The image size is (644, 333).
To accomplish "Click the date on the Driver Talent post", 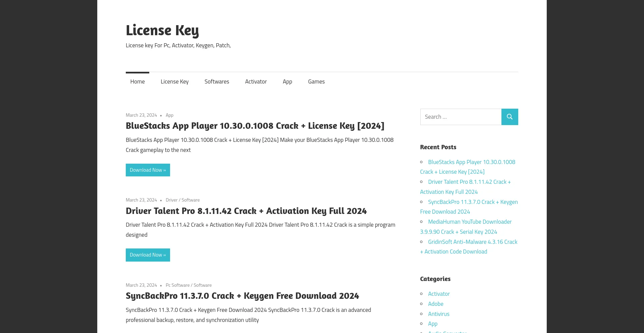I will (x=141, y=200).
